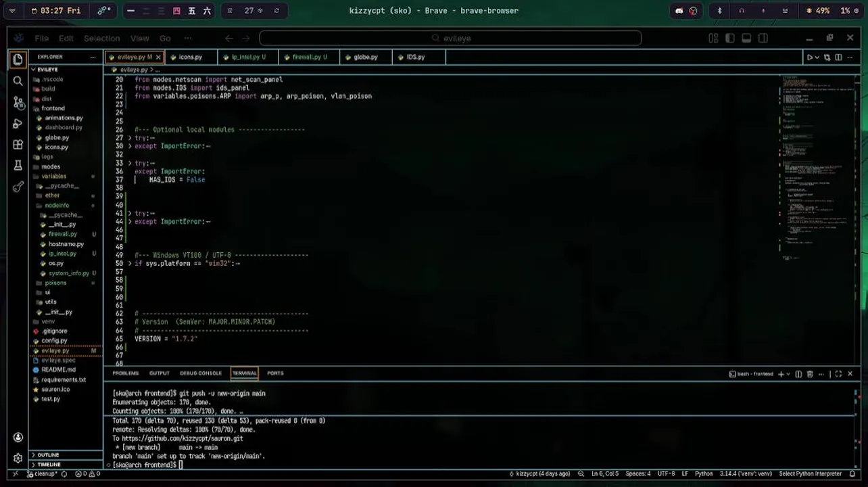
Task: Switch to the firewall.py editor tab
Action: (310, 57)
